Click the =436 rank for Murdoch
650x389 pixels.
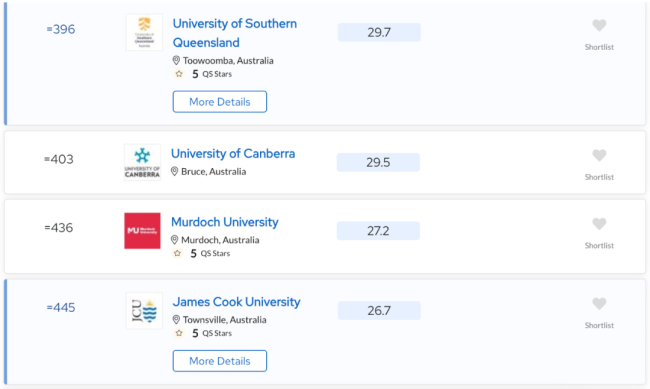[58, 228]
